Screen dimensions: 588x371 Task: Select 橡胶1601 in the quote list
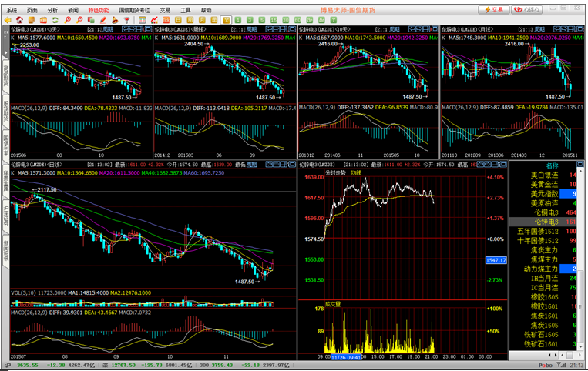[x=546, y=306]
